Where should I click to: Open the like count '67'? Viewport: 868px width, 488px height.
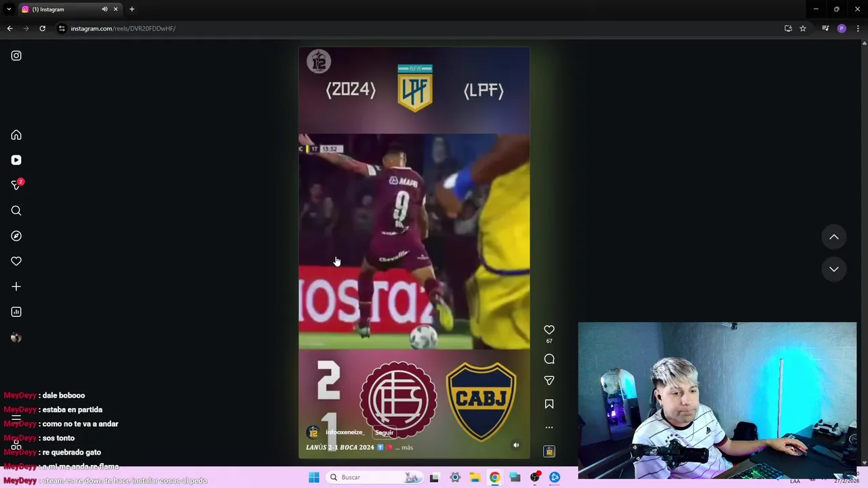tap(549, 341)
